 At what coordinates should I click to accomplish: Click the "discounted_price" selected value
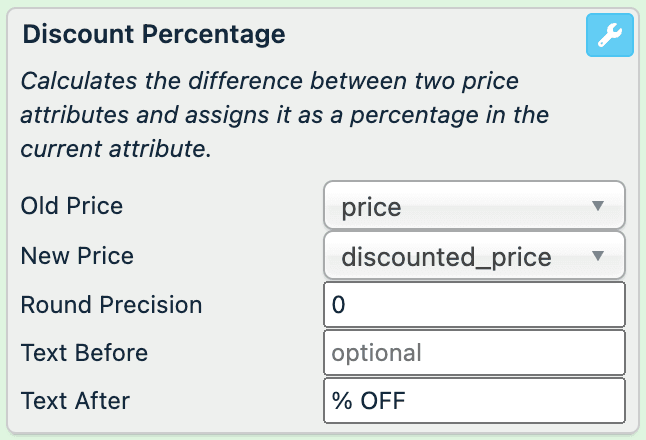(446, 257)
